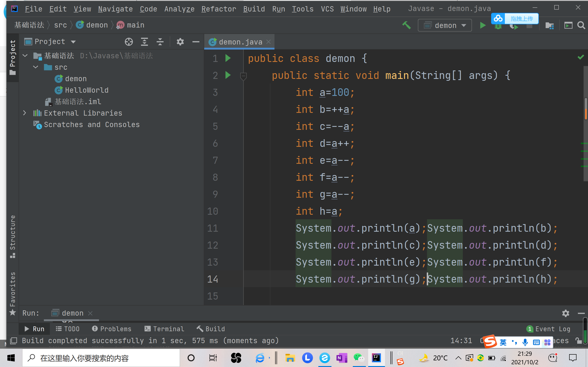Collapse the src folder in project tree
Screen dimensions: 588x367
pos(35,67)
